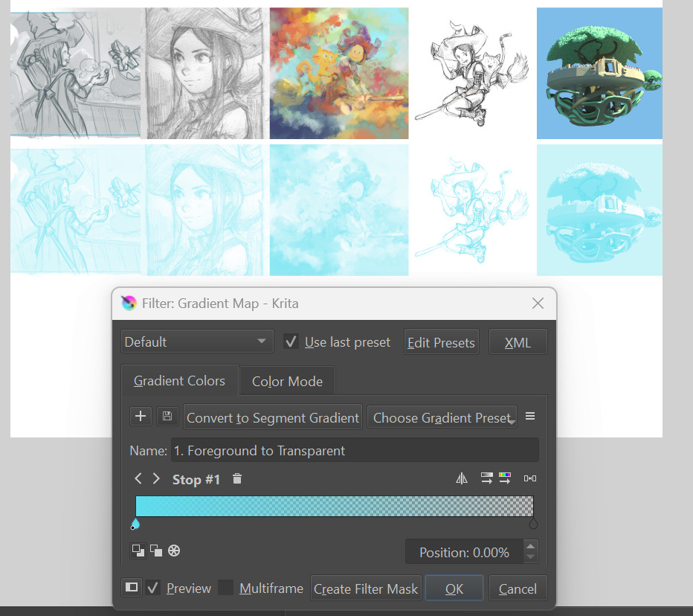Uncheck the Use last preset checkbox

point(291,341)
